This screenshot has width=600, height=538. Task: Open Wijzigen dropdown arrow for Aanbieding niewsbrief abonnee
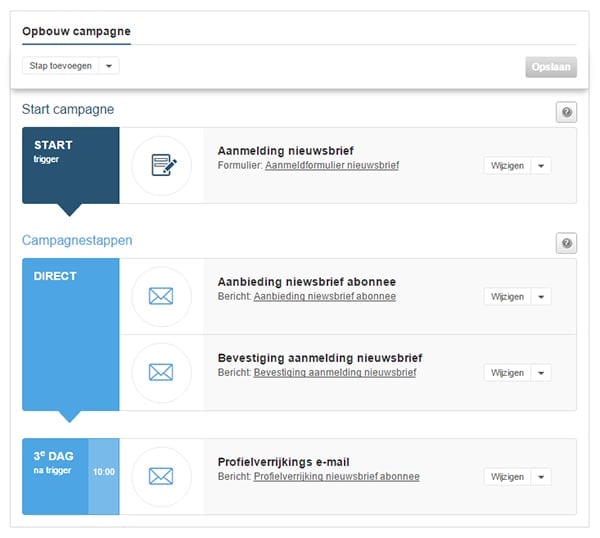coord(541,297)
